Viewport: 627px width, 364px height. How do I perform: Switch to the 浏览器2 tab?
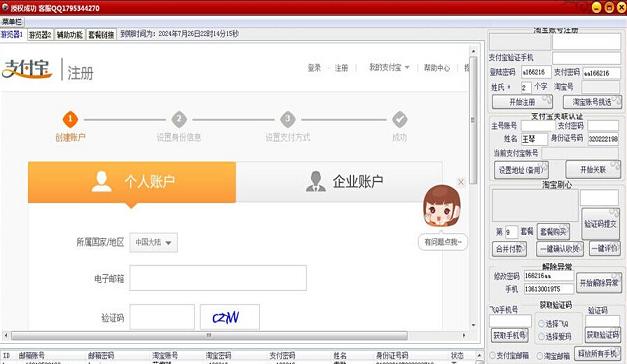(40, 35)
